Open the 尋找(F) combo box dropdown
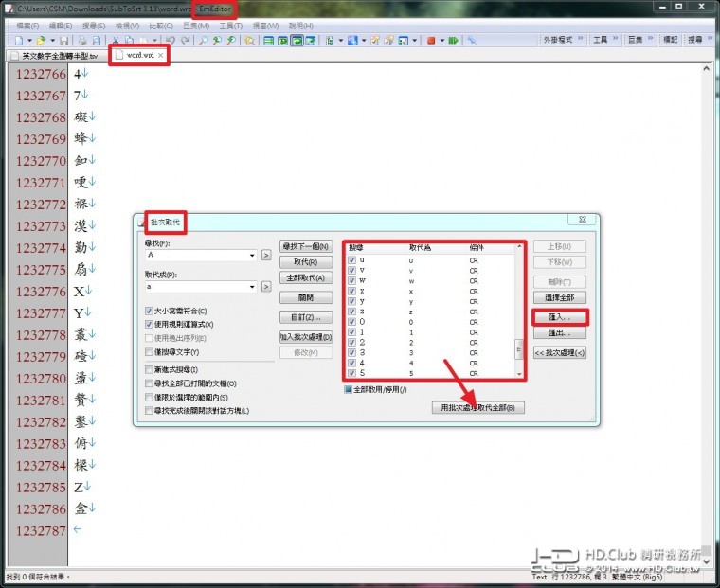720x588 pixels. (252, 255)
